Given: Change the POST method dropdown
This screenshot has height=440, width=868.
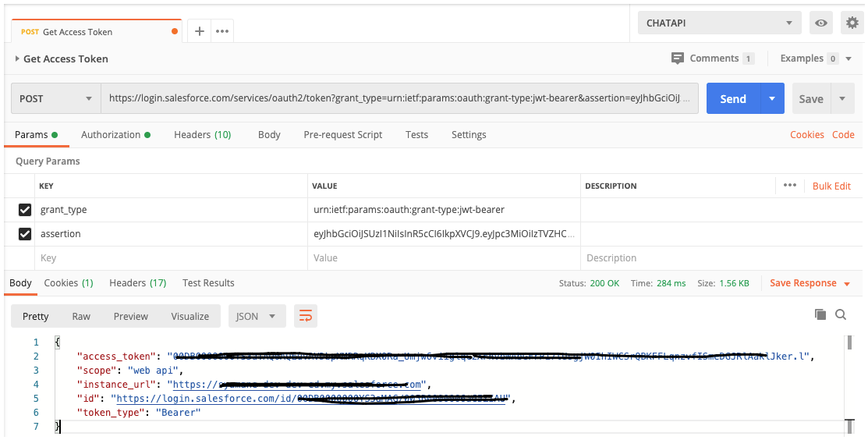Looking at the screenshot, I should tap(56, 98).
